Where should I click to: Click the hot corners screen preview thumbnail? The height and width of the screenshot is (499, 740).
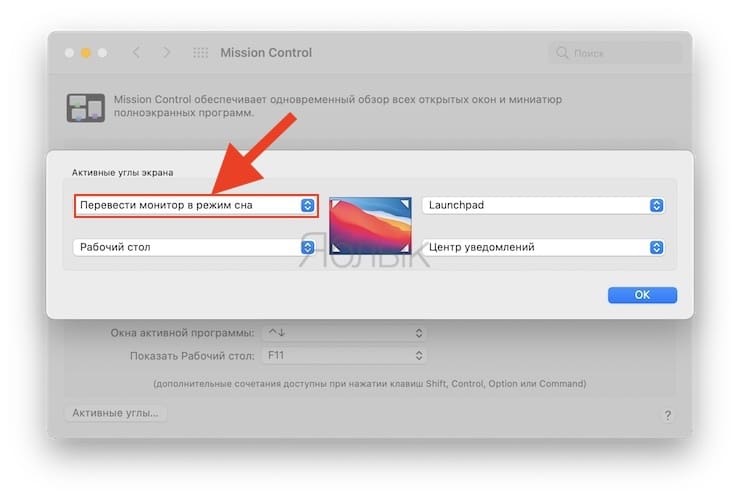tap(370, 226)
